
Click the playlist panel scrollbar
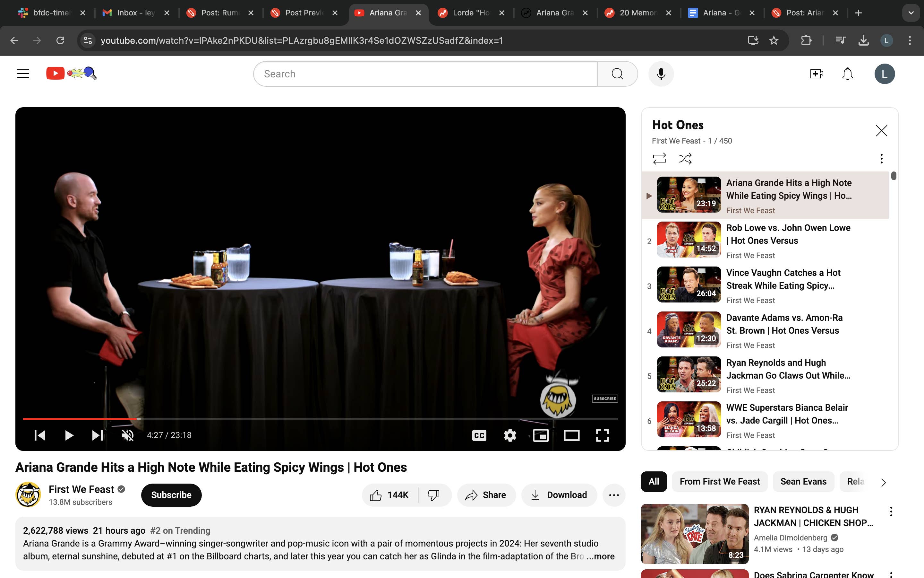[894, 176]
